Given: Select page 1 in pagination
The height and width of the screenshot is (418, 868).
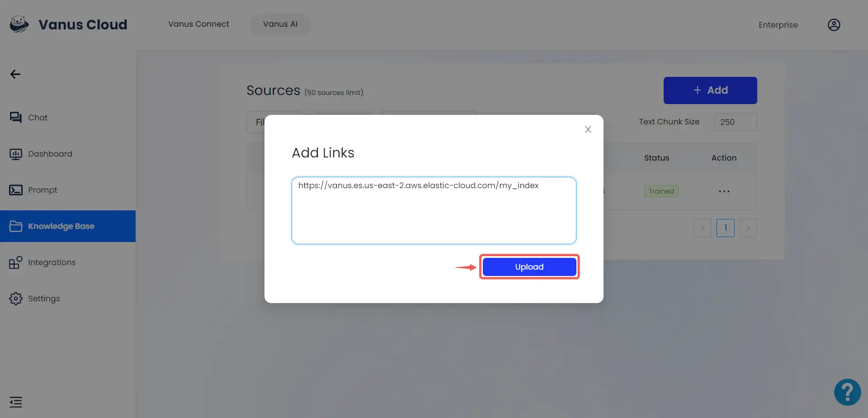Looking at the screenshot, I should (x=726, y=228).
